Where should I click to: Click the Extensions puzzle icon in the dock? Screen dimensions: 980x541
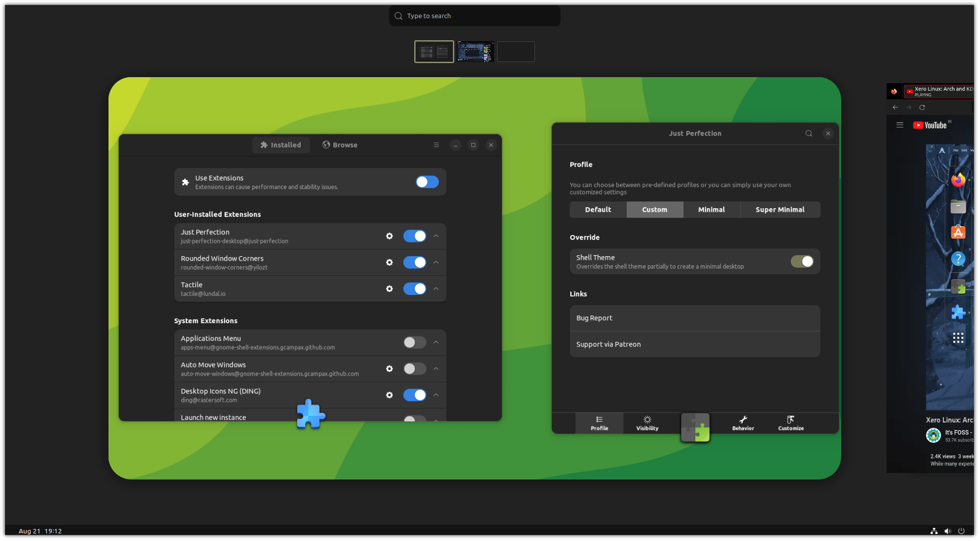point(958,312)
